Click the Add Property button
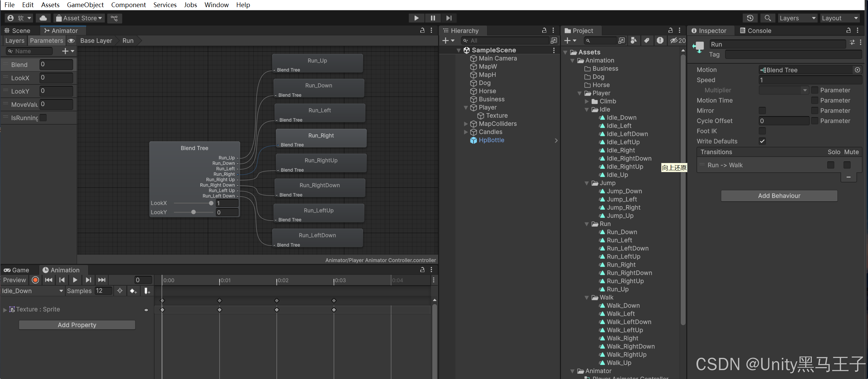 point(77,325)
